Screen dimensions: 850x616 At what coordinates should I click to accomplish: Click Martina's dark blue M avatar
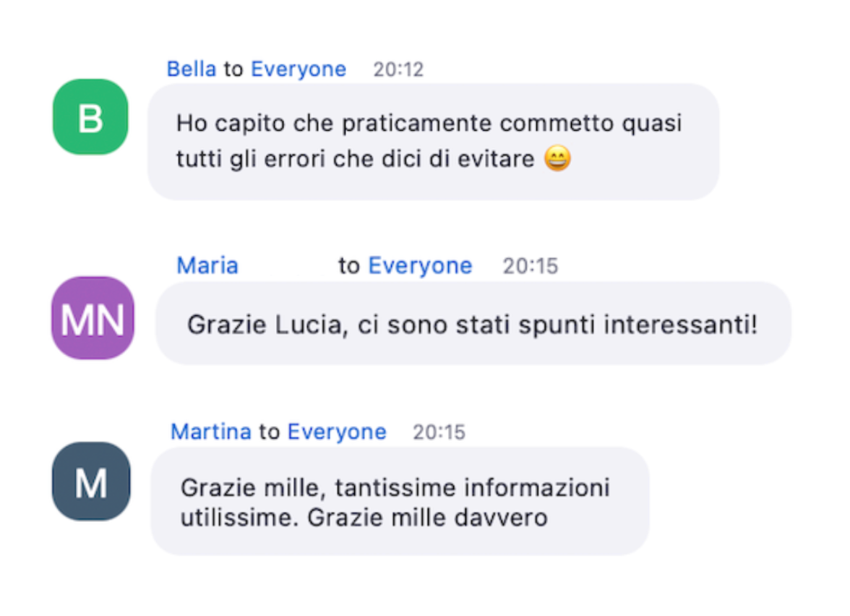pos(91,482)
